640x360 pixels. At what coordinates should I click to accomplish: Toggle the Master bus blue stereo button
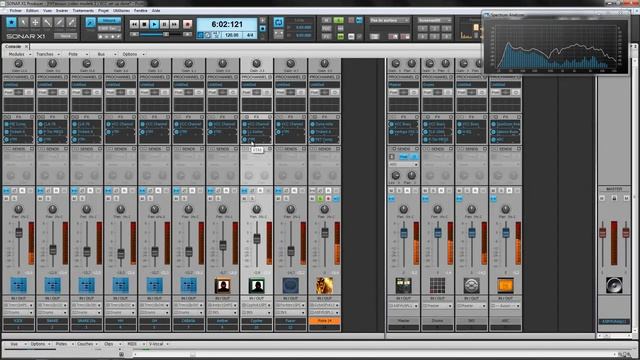point(391,198)
